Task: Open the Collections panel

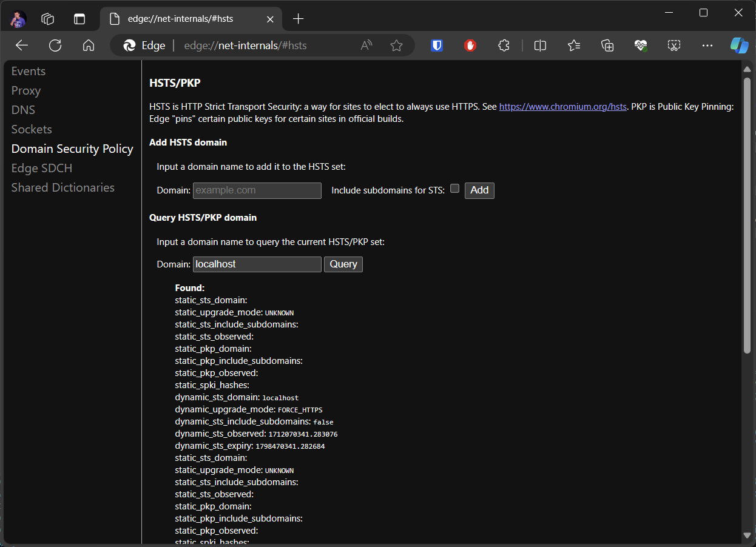Action: tap(607, 45)
